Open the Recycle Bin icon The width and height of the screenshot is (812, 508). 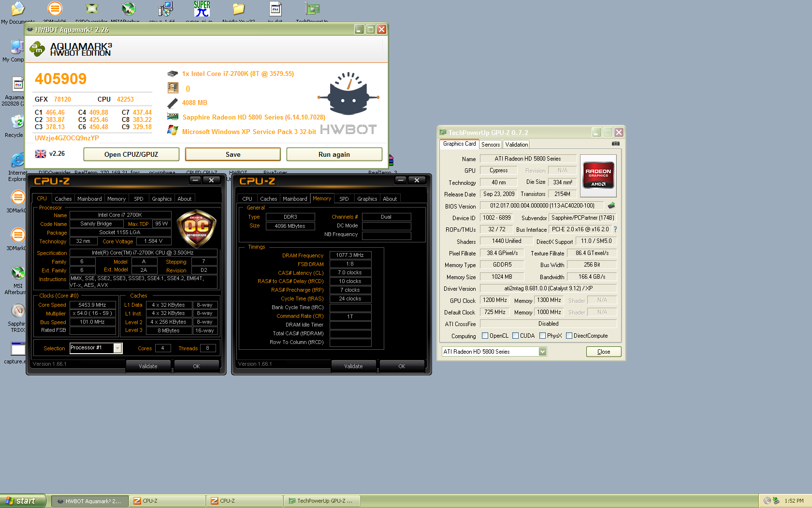[x=17, y=121]
